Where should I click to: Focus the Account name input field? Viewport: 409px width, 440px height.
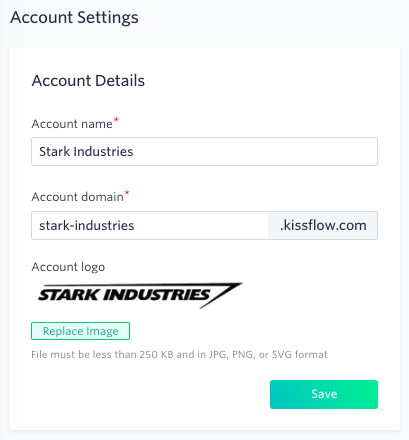204,152
